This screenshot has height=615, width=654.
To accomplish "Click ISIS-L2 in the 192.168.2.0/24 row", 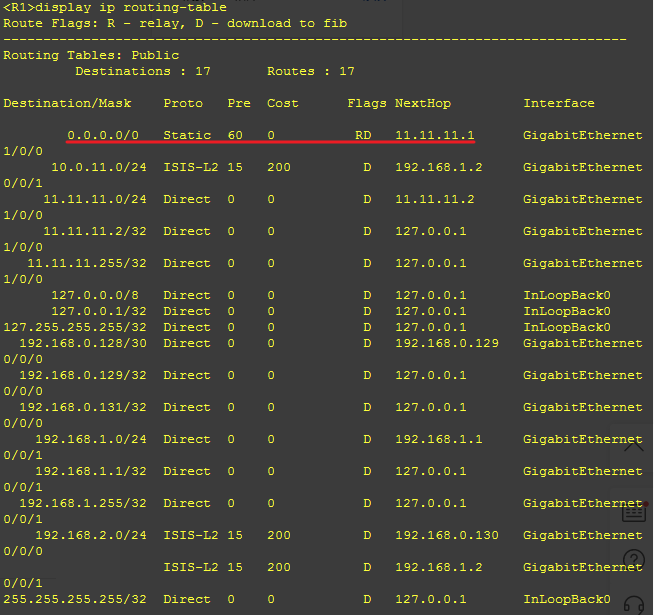I will tap(191, 535).
